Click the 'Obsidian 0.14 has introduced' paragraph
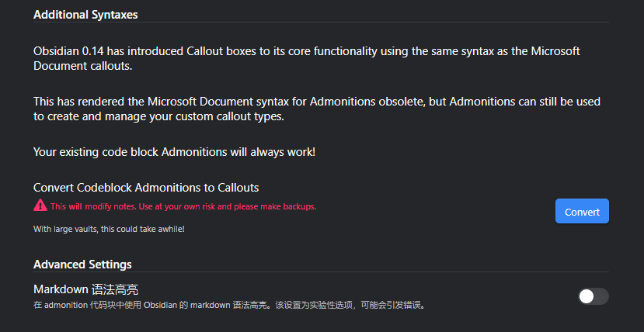Image resolution: width=644 pixels, height=332 pixels. (306, 58)
